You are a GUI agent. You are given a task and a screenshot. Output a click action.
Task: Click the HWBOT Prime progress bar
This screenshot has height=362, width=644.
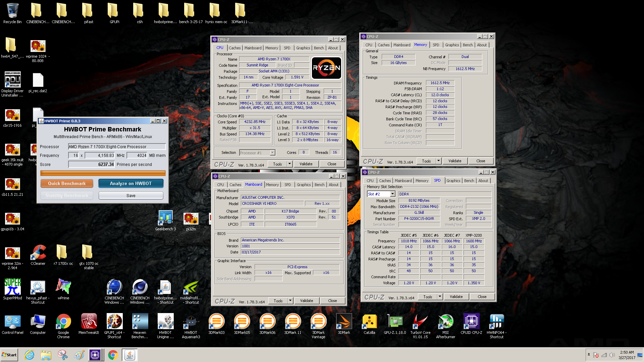103,173
